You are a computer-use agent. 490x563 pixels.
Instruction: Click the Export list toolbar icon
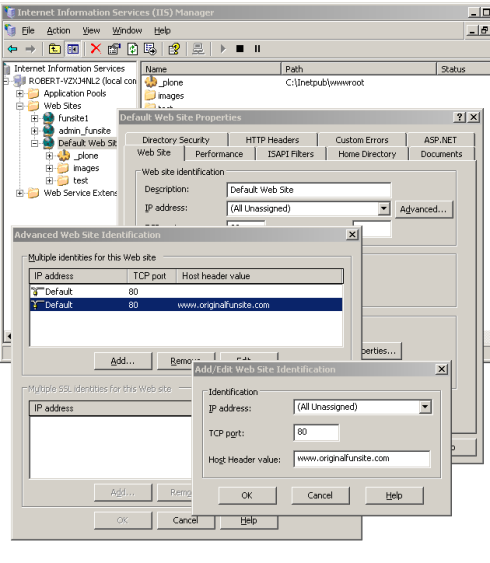tap(150, 49)
